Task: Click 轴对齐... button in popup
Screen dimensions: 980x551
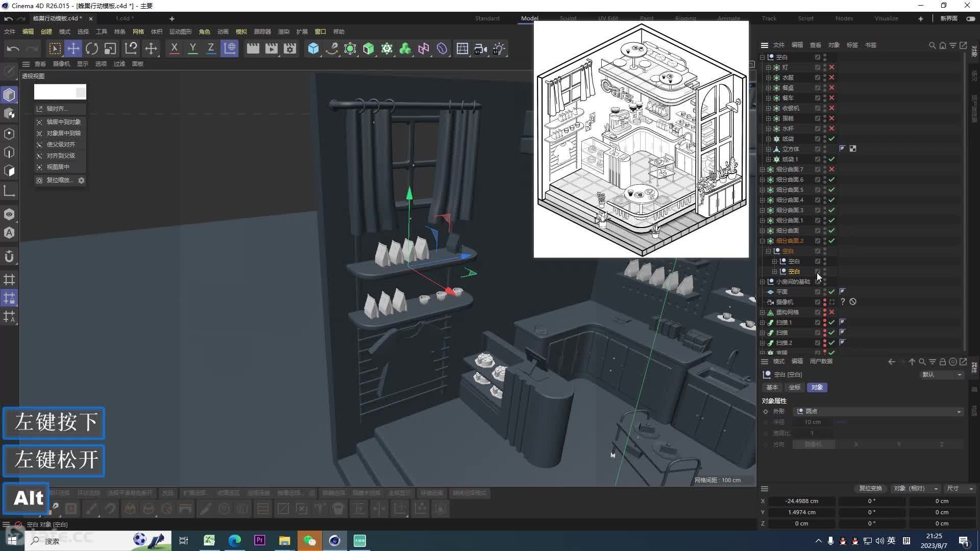Action: (60, 109)
